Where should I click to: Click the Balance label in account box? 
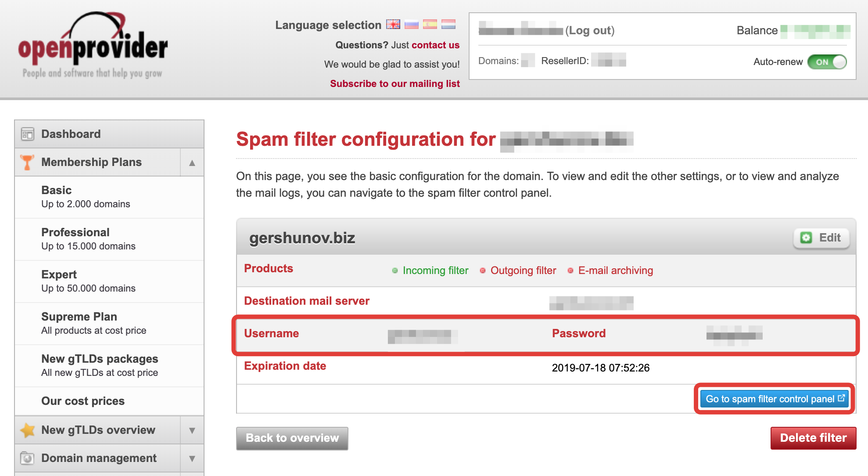coord(757,30)
